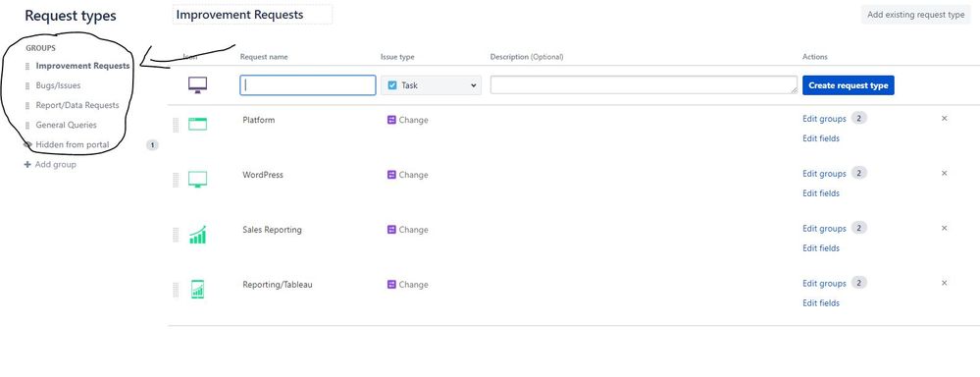Click the eye icon for Hidden from portal

[27, 144]
